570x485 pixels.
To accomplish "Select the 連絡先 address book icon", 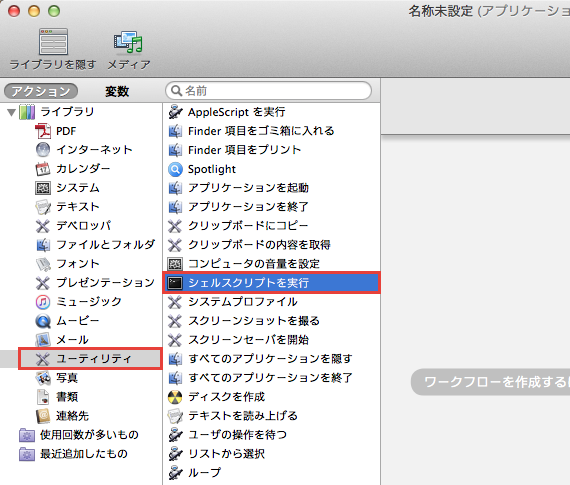I will coord(43,416).
